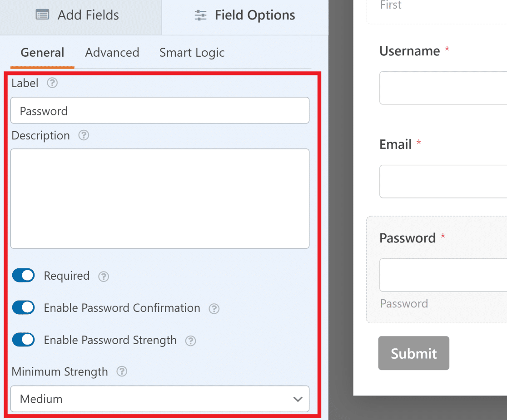Switch to the Advanced tab
The image size is (507, 420).
tap(112, 53)
